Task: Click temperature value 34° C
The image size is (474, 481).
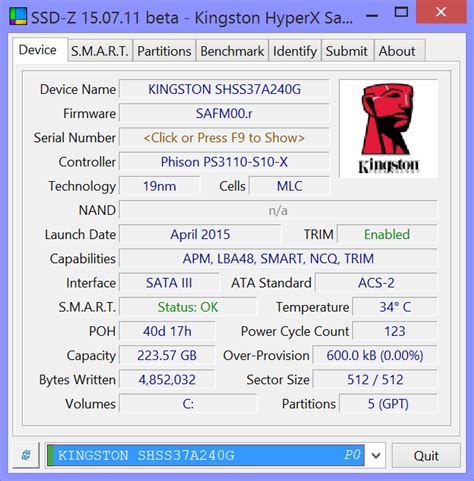Action: 395,307
